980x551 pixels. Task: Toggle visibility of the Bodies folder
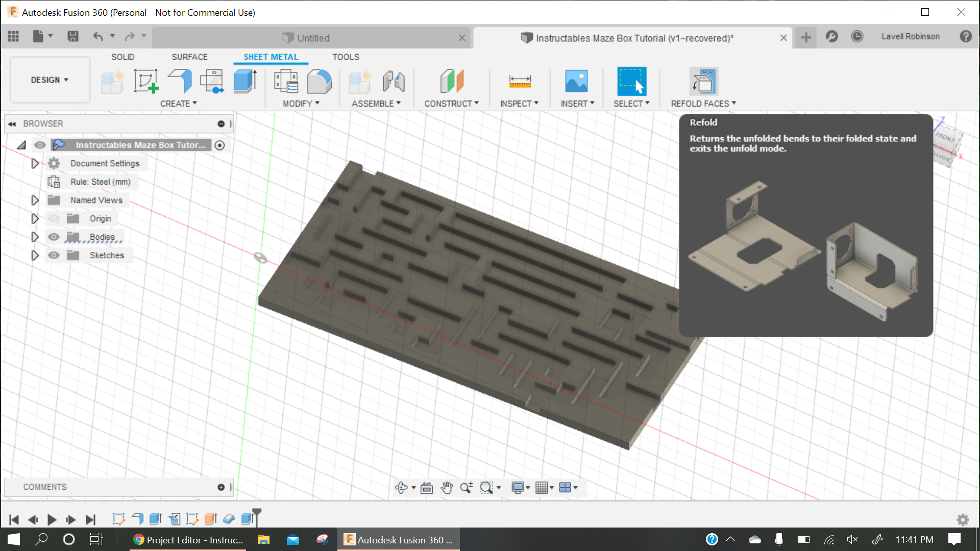click(x=54, y=237)
